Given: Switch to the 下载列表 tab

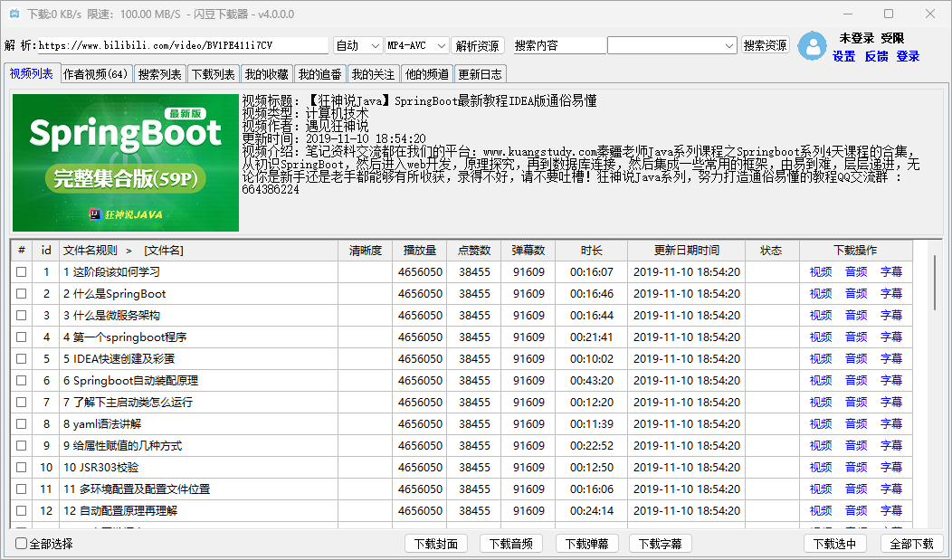Looking at the screenshot, I should coord(213,74).
